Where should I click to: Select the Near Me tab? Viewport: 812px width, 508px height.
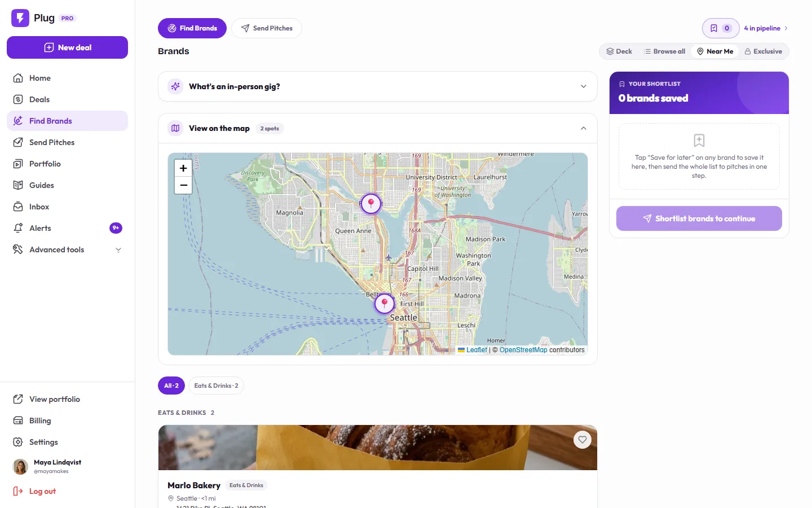point(715,51)
